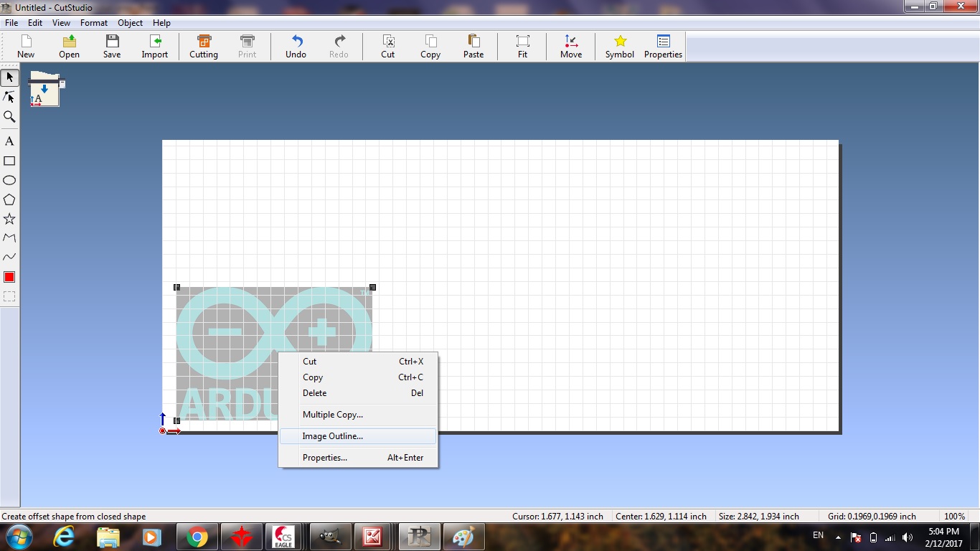
Task: Click the cutter machine icon on canvas
Action: (47, 89)
